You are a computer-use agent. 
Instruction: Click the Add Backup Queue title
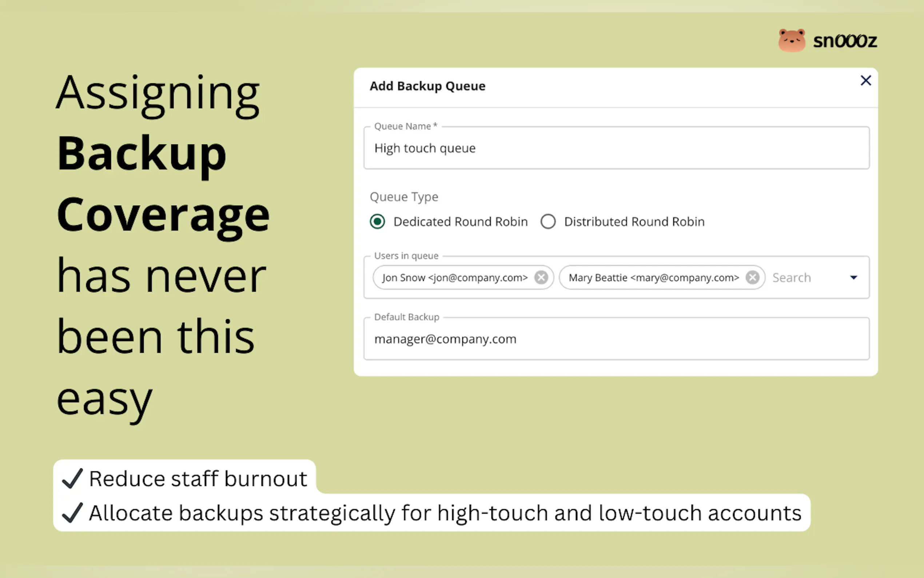tap(427, 86)
